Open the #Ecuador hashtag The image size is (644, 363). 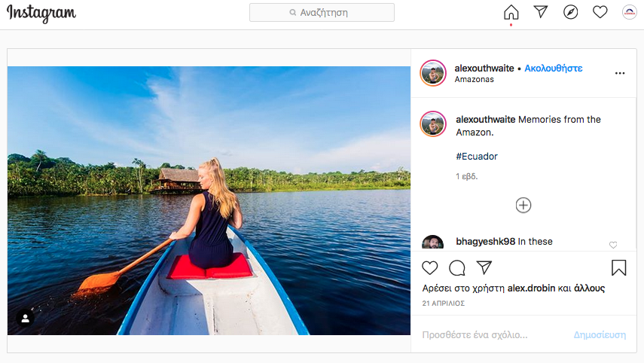tap(477, 157)
